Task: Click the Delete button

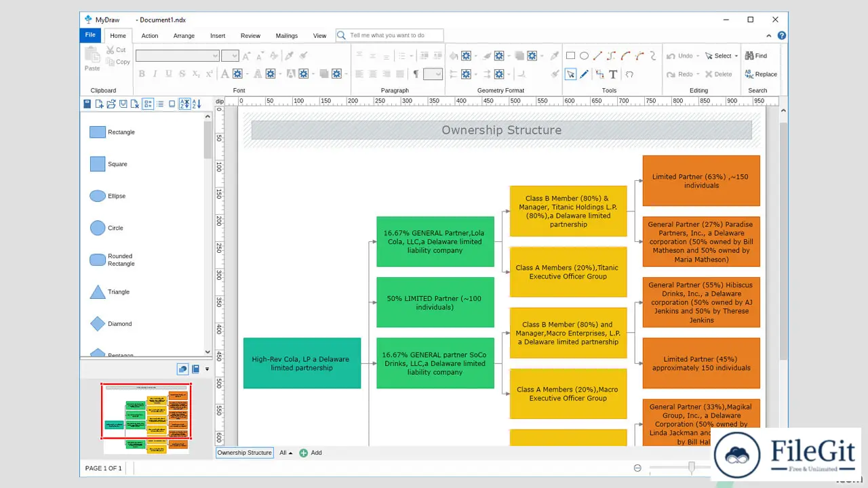Action: (x=718, y=75)
